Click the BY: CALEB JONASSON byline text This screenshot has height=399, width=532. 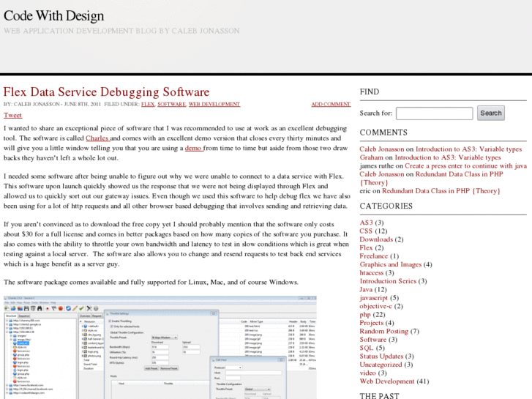[31, 104]
